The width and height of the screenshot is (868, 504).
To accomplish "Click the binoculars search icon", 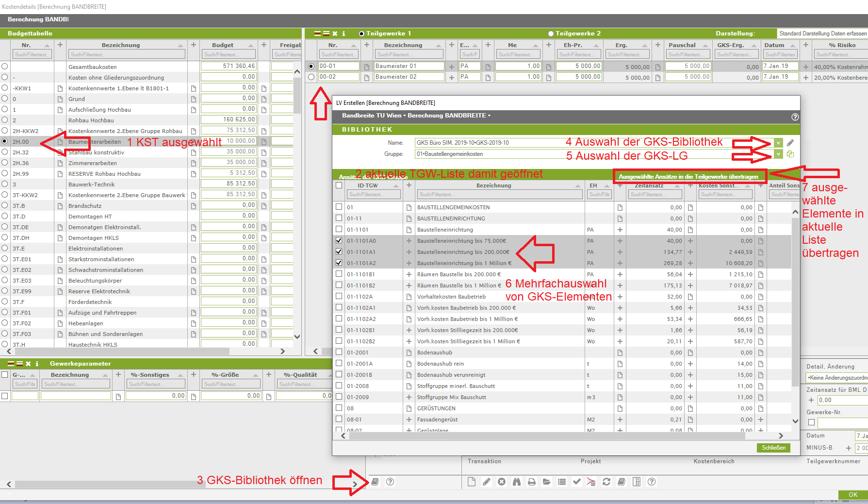I will point(517,482).
